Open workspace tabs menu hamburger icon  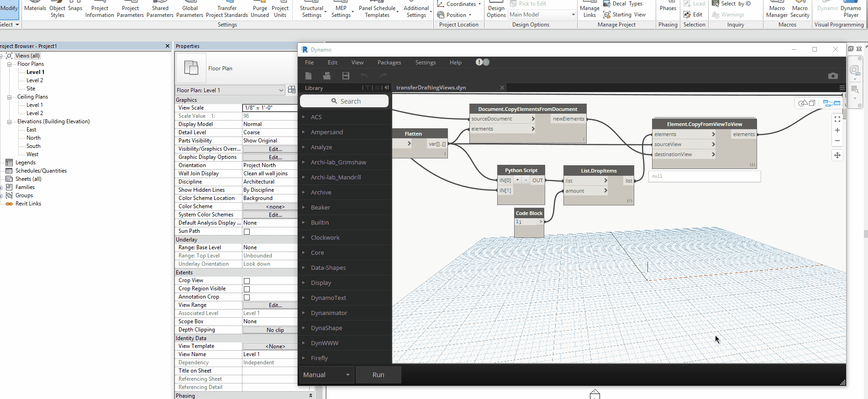[842, 88]
